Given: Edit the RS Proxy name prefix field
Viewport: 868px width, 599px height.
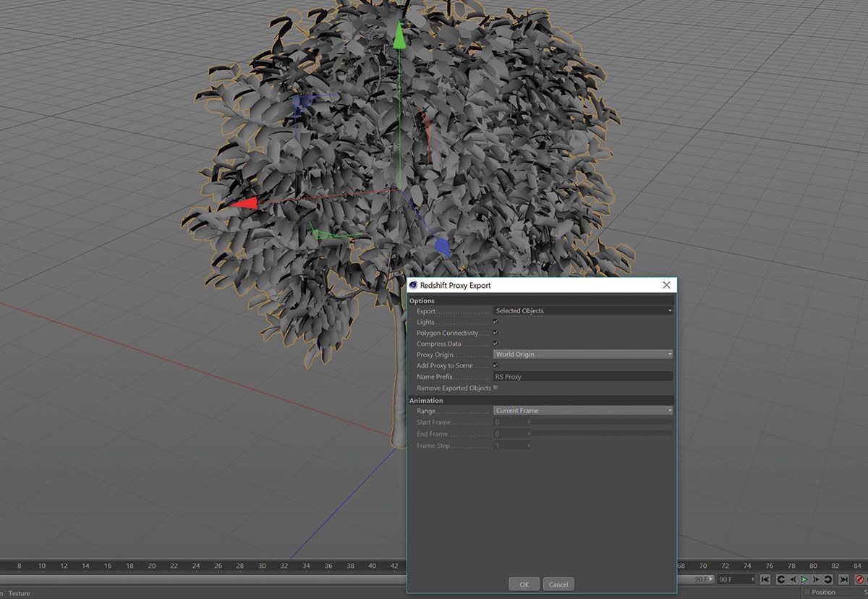Looking at the screenshot, I should [582, 376].
